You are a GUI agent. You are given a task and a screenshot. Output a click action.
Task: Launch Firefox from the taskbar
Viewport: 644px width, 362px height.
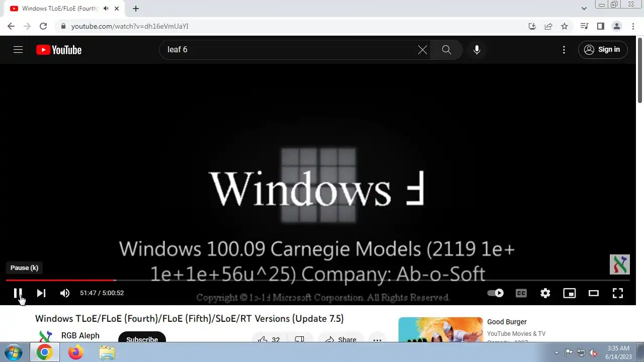(76, 352)
